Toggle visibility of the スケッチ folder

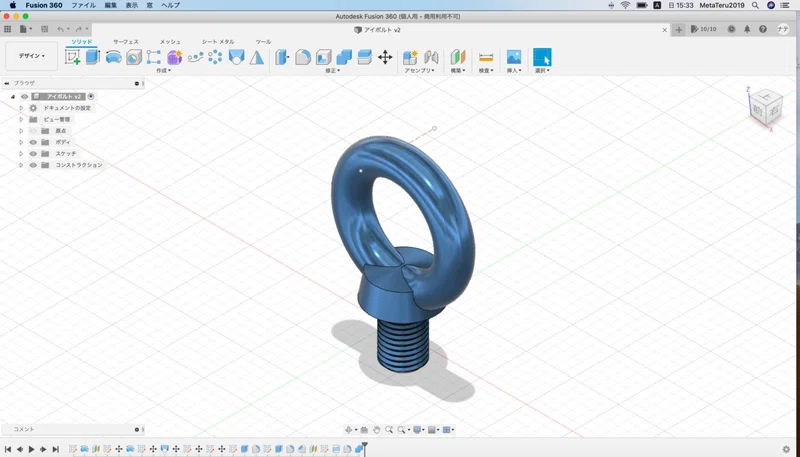pos(33,154)
